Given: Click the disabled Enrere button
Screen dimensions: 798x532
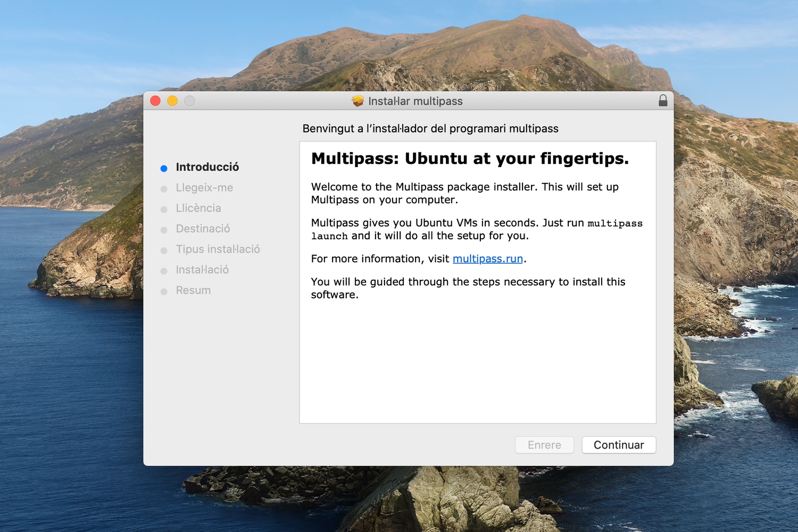Looking at the screenshot, I should click(x=544, y=445).
